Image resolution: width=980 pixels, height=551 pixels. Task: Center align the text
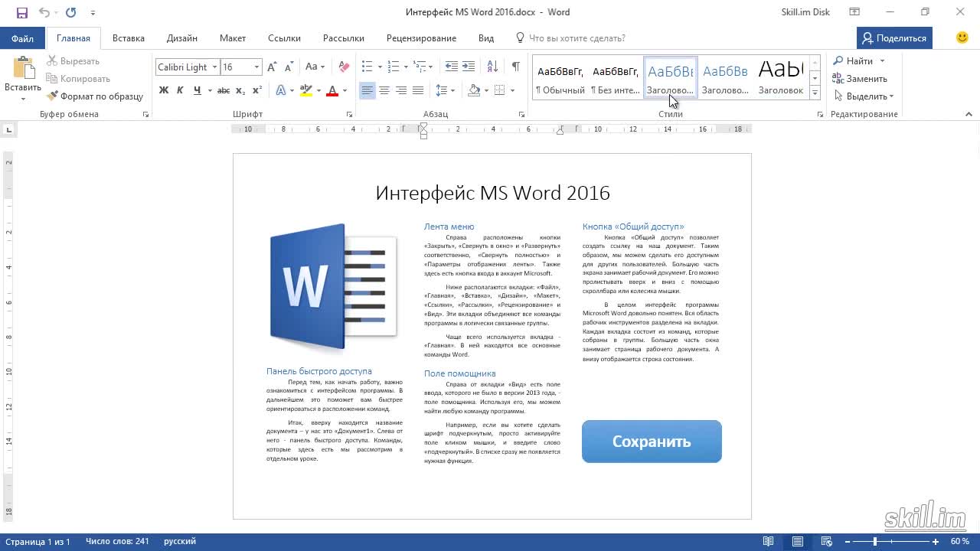point(384,90)
